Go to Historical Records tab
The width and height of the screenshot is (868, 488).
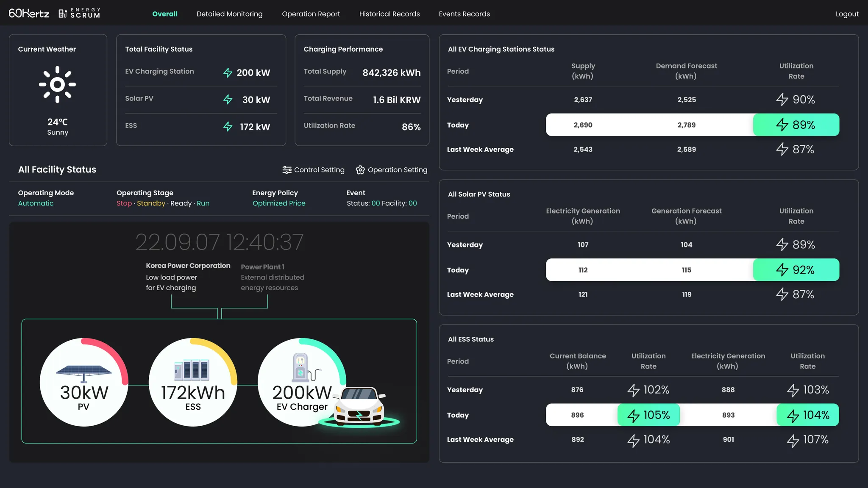pyautogui.click(x=389, y=14)
